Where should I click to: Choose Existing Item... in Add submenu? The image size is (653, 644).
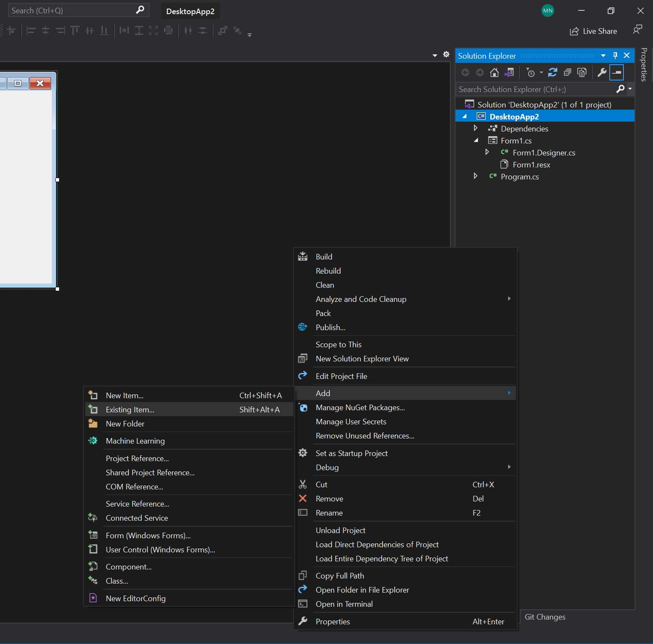(x=189, y=409)
